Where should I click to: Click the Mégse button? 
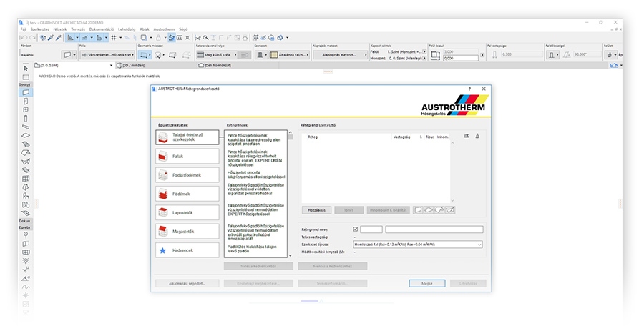(427, 283)
